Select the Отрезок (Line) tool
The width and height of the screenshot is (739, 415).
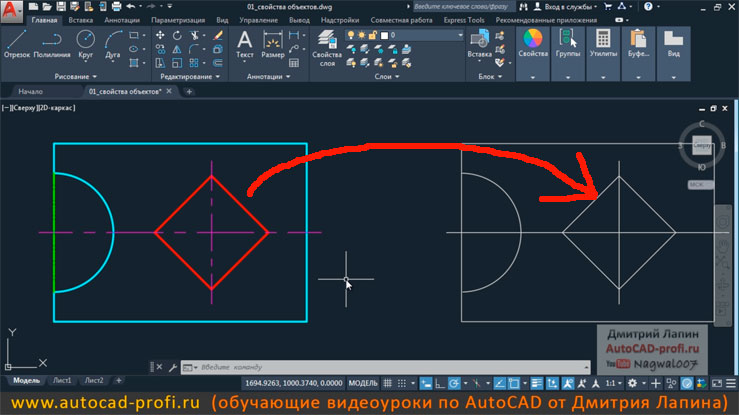tap(16, 44)
